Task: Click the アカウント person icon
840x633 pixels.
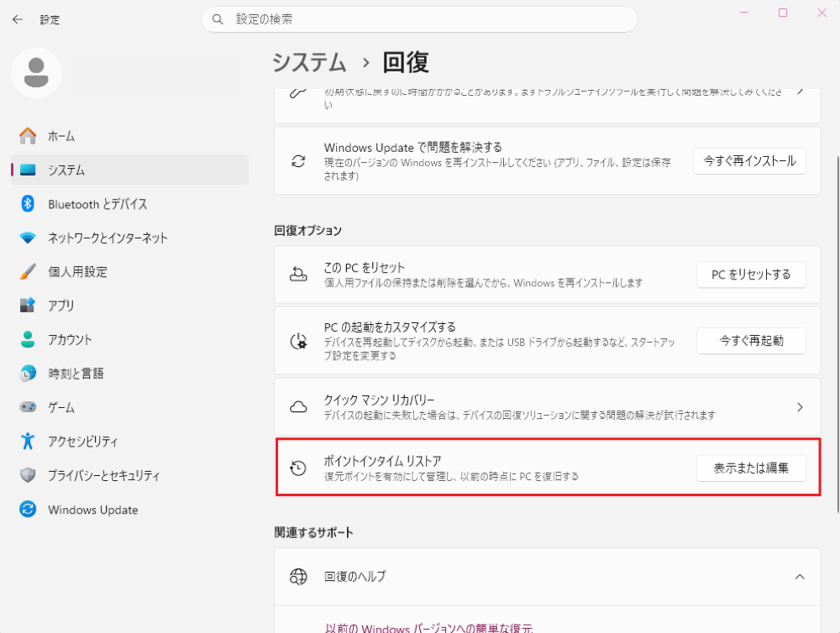Action: [28, 339]
